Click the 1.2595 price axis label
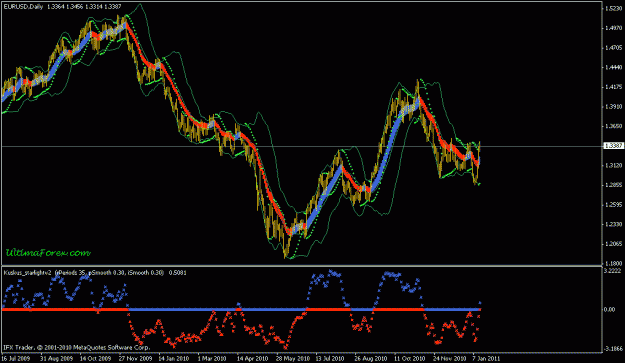 (614, 205)
